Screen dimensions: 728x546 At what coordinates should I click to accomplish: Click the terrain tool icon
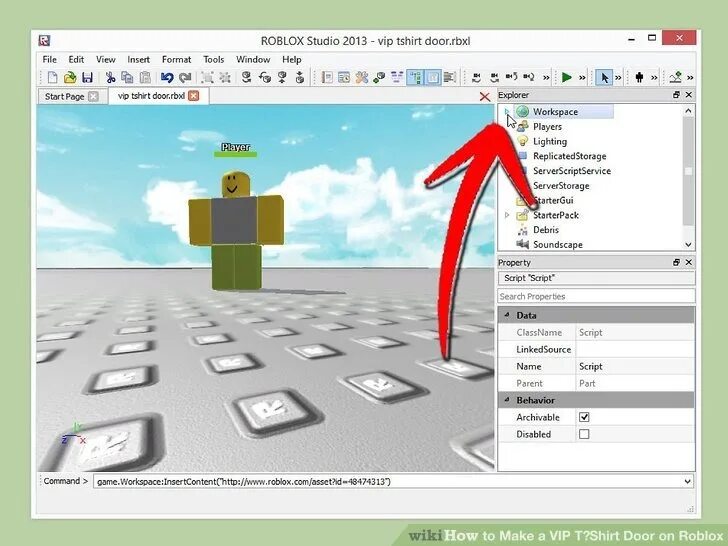[676, 78]
